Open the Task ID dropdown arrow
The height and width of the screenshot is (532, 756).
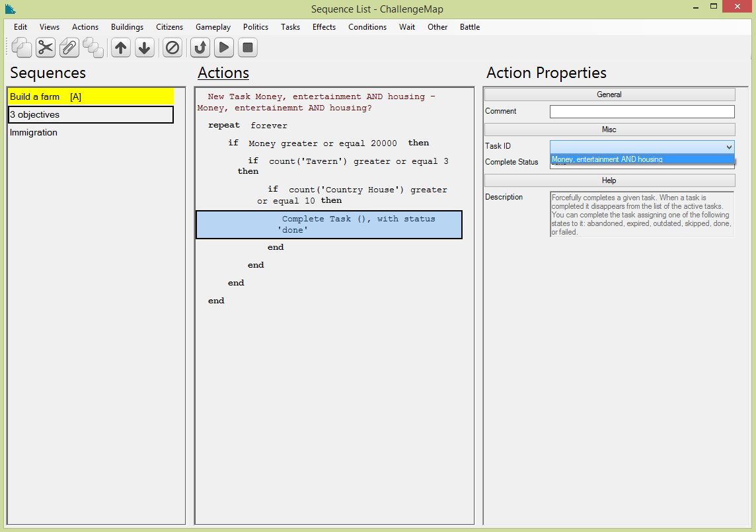point(728,147)
